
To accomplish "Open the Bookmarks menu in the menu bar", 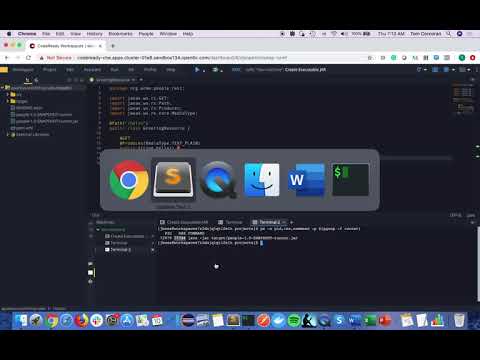I will [x=120, y=34].
